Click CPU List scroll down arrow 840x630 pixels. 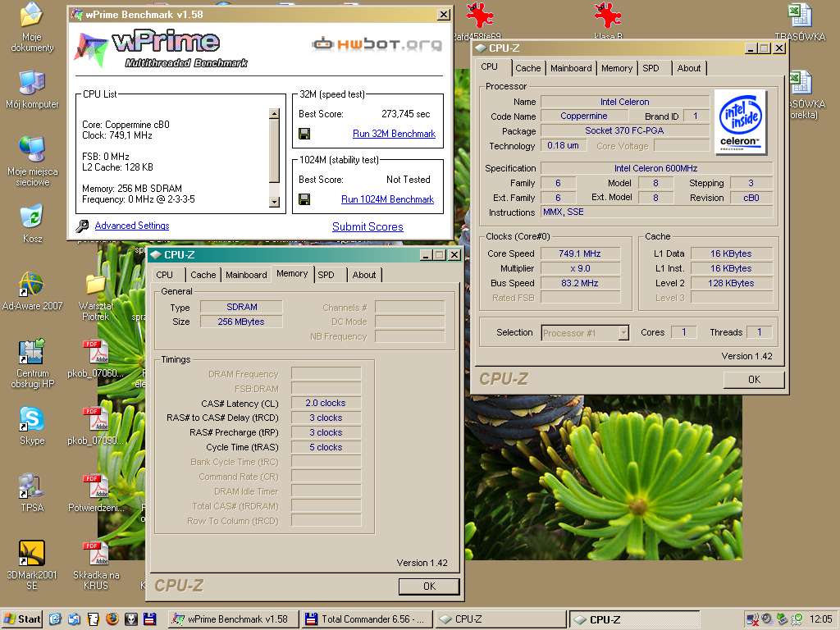(x=274, y=202)
